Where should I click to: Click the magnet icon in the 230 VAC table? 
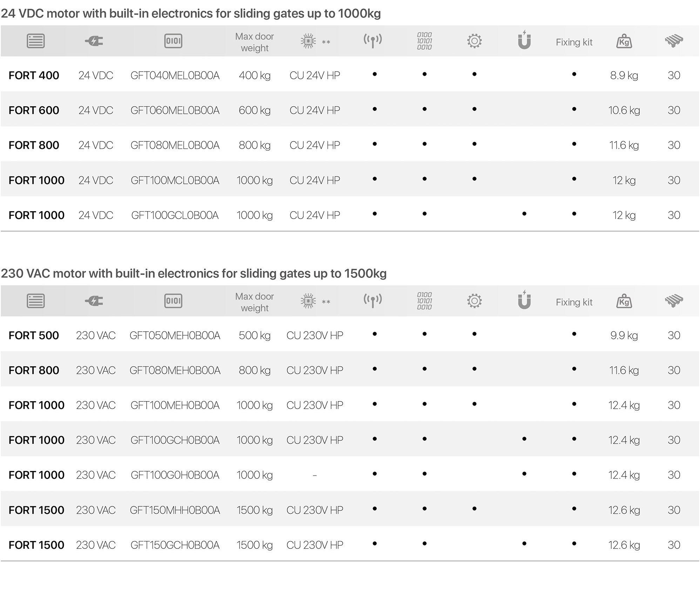click(524, 300)
